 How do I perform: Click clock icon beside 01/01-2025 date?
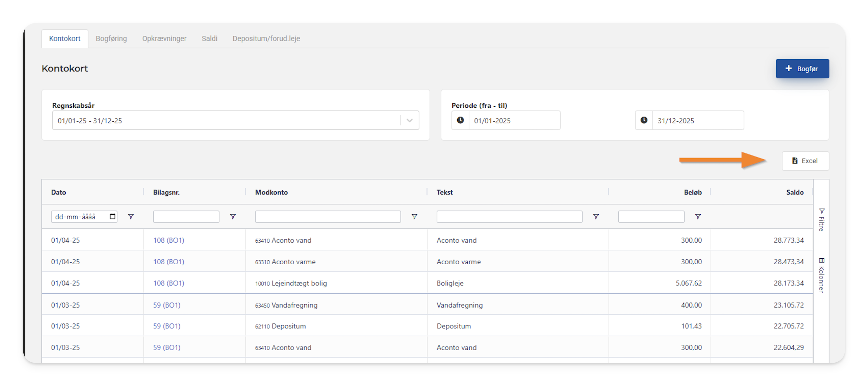[x=460, y=120]
